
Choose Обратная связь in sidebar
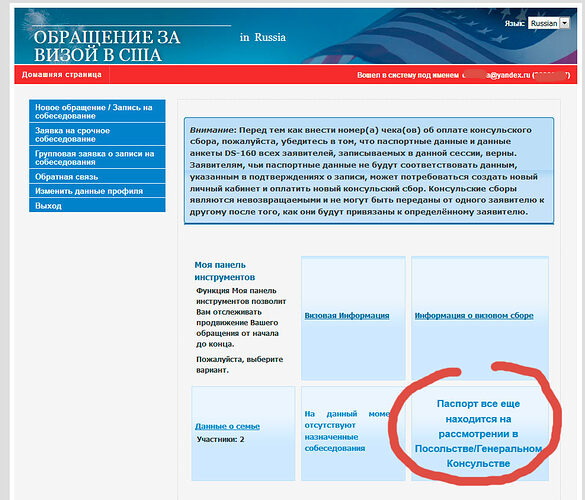(97, 176)
